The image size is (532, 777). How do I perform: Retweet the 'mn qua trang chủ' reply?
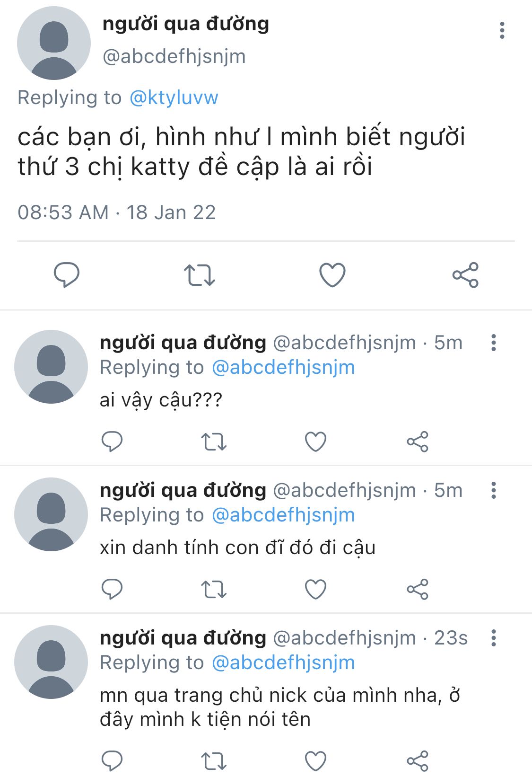[214, 761]
